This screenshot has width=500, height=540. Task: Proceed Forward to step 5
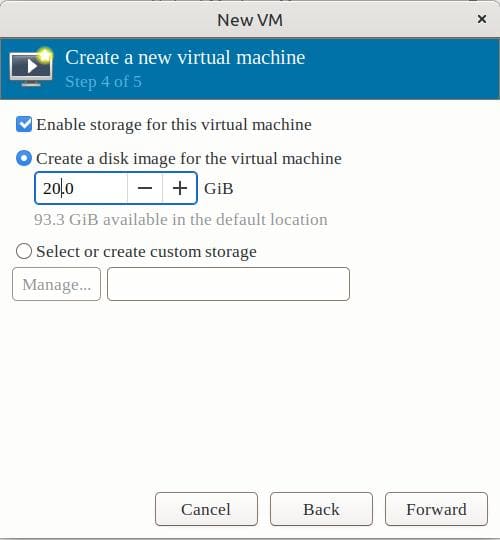(436, 509)
